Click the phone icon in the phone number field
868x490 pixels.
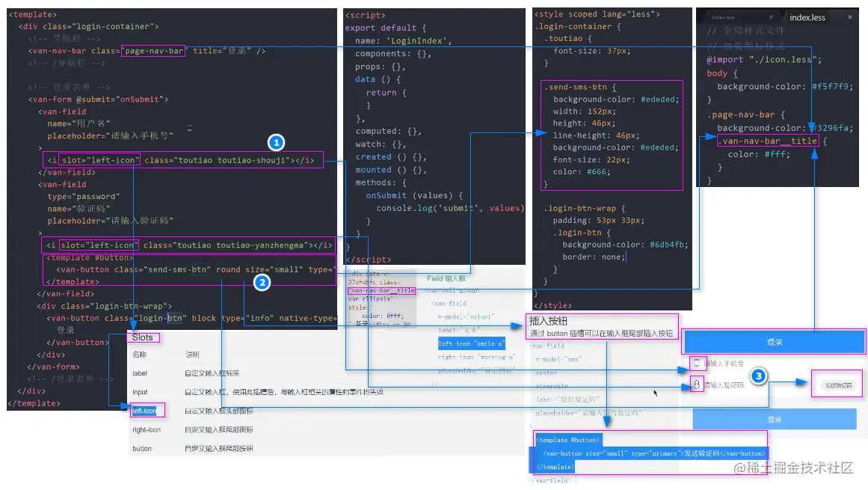point(696,364)
